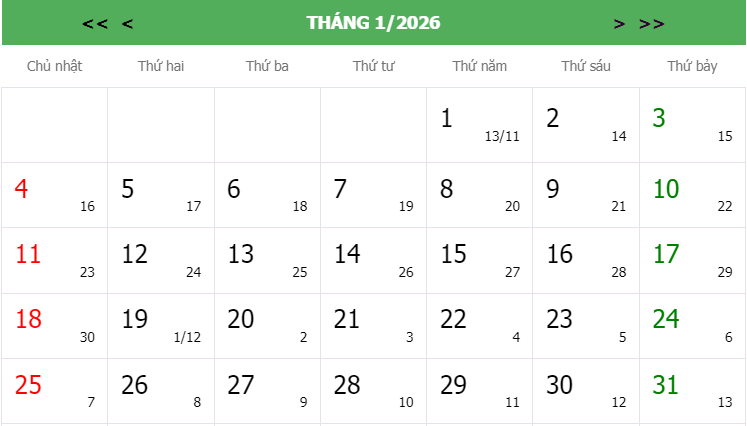Click the Chủ nhật column header
Viewport: 747px width, 426px height.
click(54, 66)
